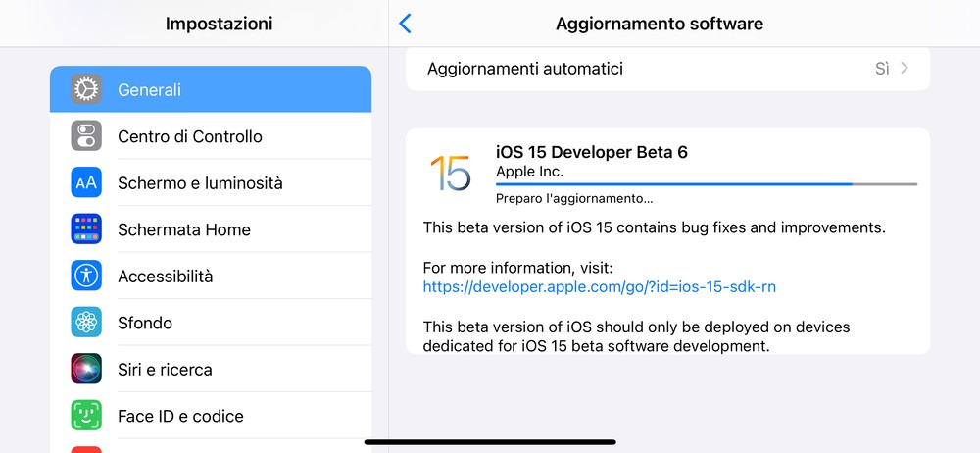This screenshot has height=453, width=980.
Task: Expand the chevron next to Sì
Action: 904,69
